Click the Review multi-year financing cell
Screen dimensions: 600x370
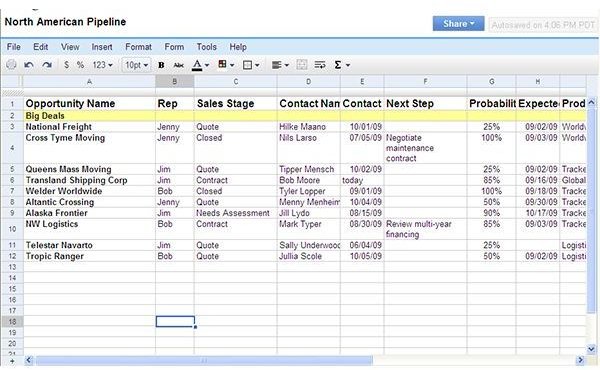click(425, 229)
